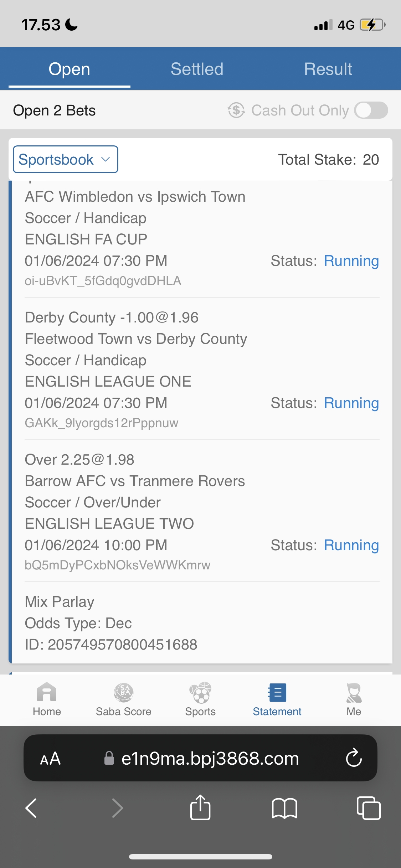Open the Home icon in bottom navigation

[x=47, y=693]
